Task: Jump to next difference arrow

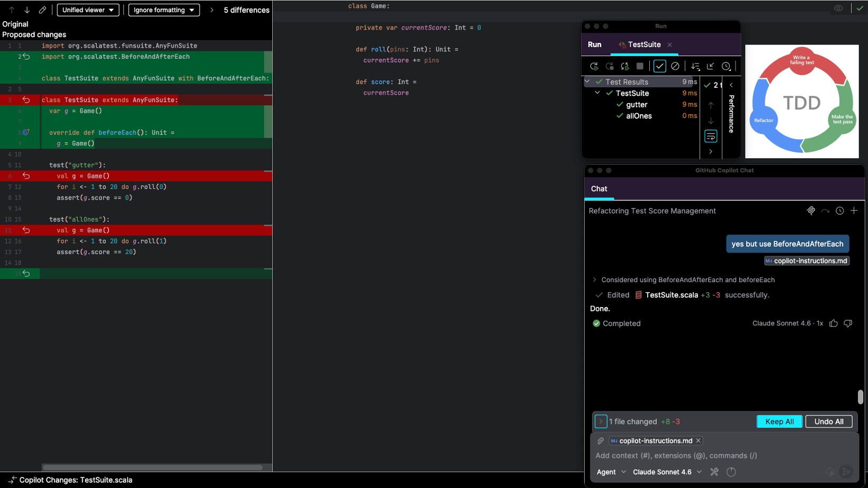Action: [27, 10]
